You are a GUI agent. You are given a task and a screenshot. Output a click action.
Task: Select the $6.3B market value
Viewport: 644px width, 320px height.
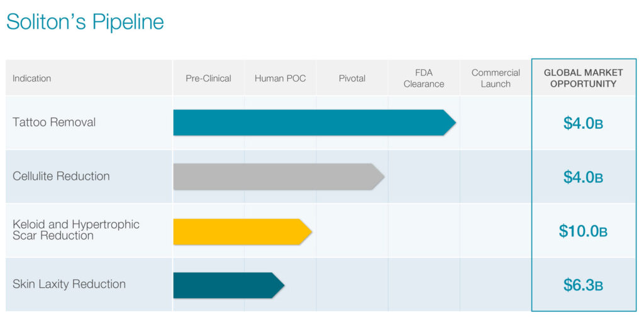pyautogui.click(x=583, y=285)
